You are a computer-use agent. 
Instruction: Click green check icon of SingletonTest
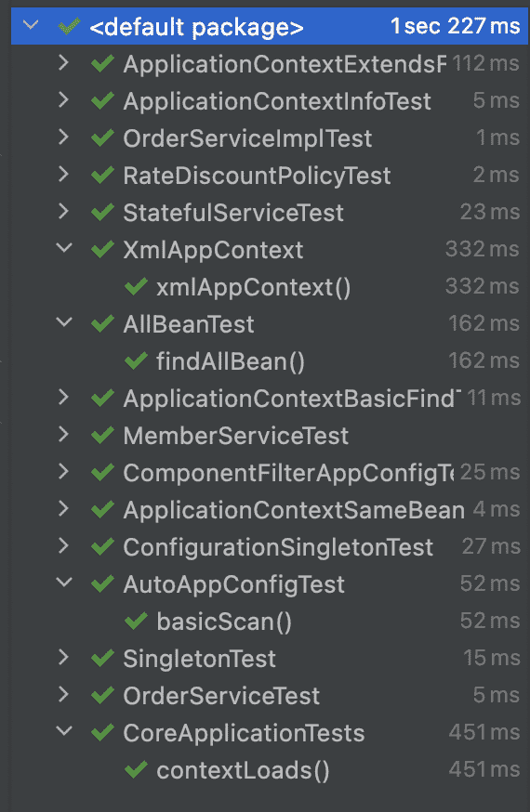(102, 658)
